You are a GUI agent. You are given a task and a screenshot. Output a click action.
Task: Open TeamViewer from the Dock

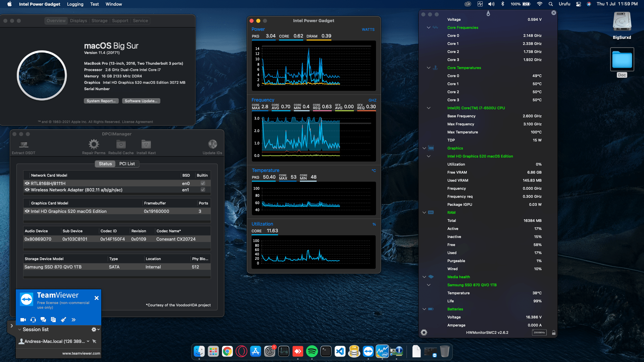[x=368, y=351]
